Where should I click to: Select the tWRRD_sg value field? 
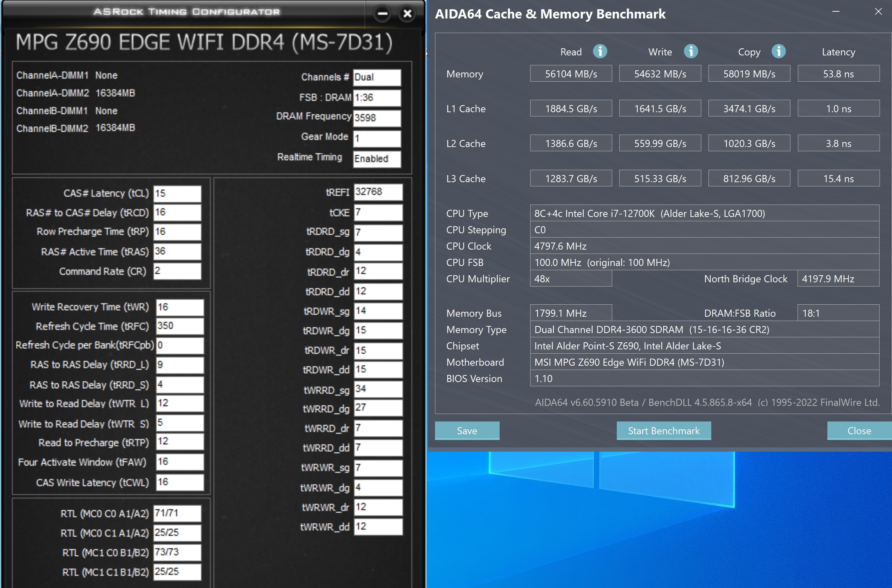pos(378,389)
